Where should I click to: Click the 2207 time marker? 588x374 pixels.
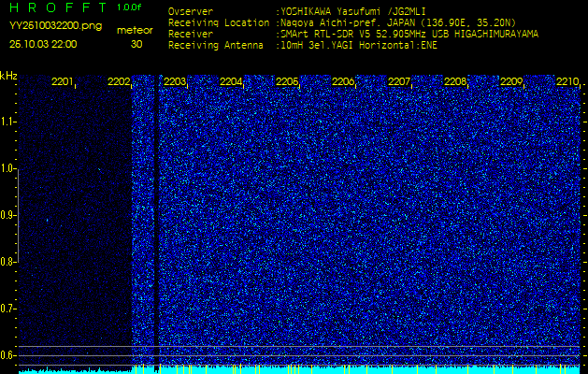pos(399,81)
